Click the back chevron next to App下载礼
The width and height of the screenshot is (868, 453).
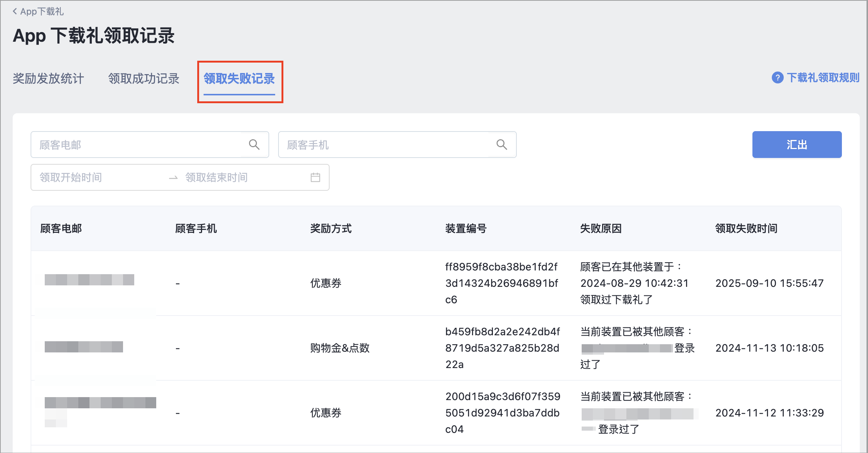[x=15, y=12]
